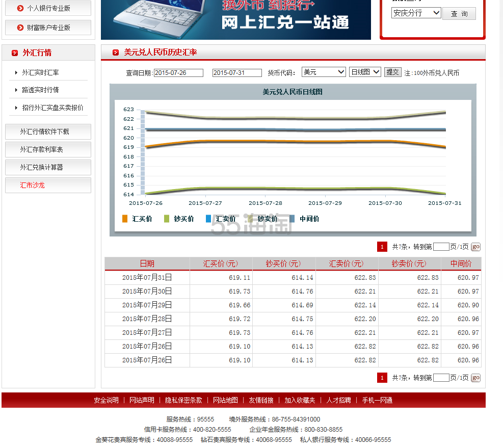Open the branch selector showing 安庆分行

[416, 13]
